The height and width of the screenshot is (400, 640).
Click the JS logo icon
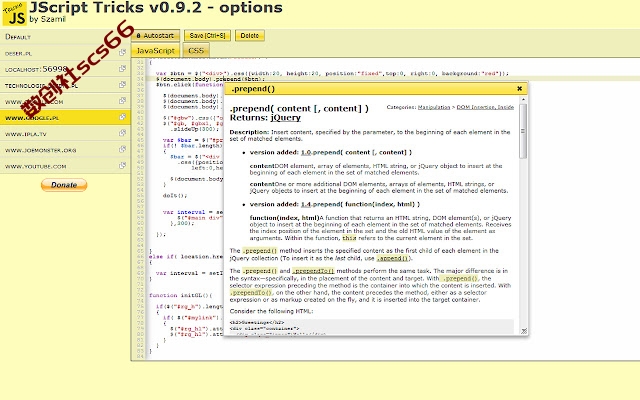(14, 13)
